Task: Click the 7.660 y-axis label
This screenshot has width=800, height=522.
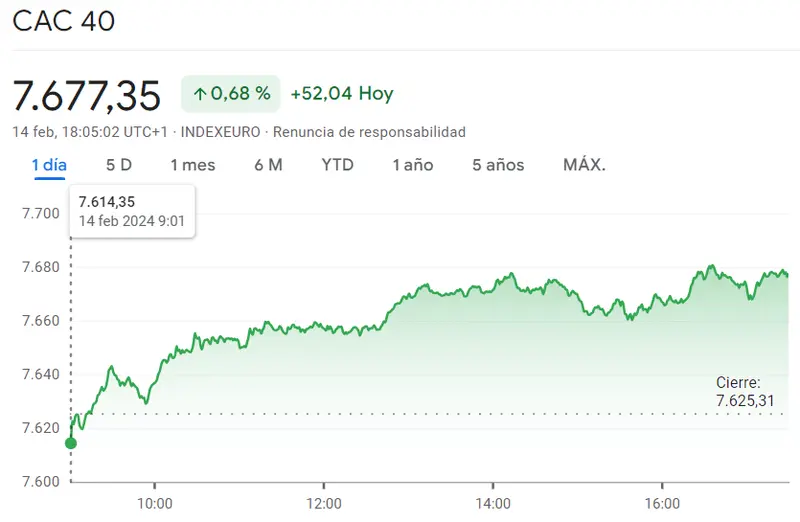Action: click(41, 320)
